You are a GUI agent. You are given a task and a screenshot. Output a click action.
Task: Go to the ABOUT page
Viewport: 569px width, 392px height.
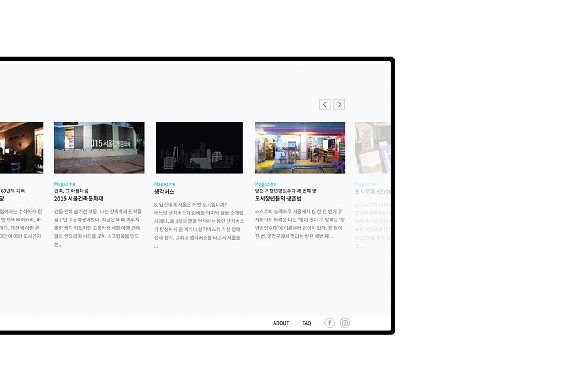(x=281, y=323)
